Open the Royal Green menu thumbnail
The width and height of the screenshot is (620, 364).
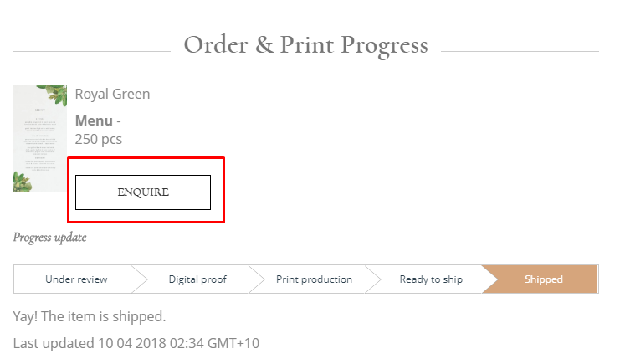pyautogui.click(x=40, y=138)
